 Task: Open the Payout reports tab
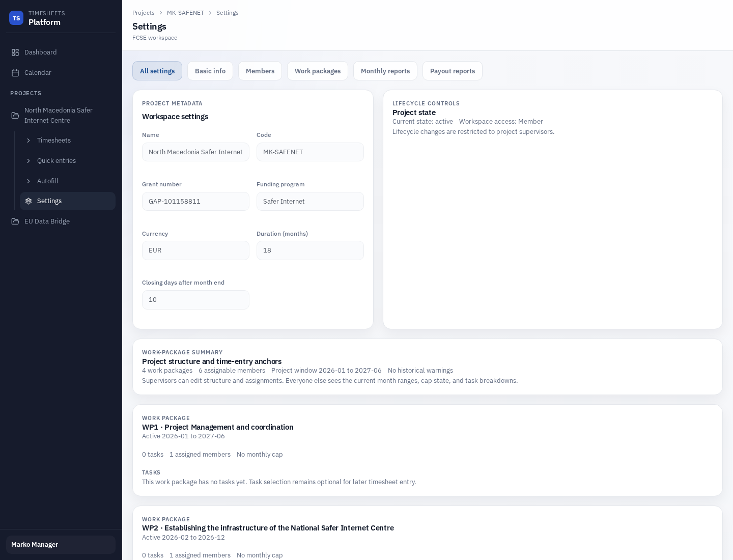click(453, 71)
